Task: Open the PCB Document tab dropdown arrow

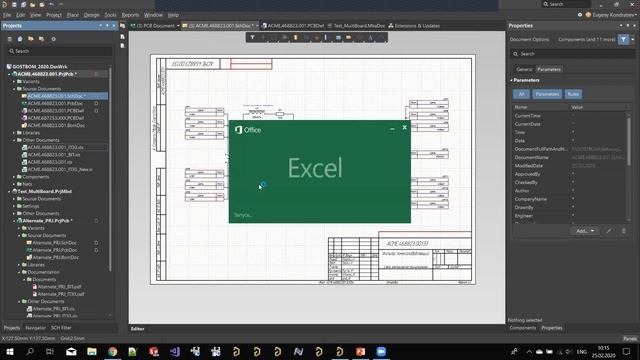Action: (x=178, y=26)
